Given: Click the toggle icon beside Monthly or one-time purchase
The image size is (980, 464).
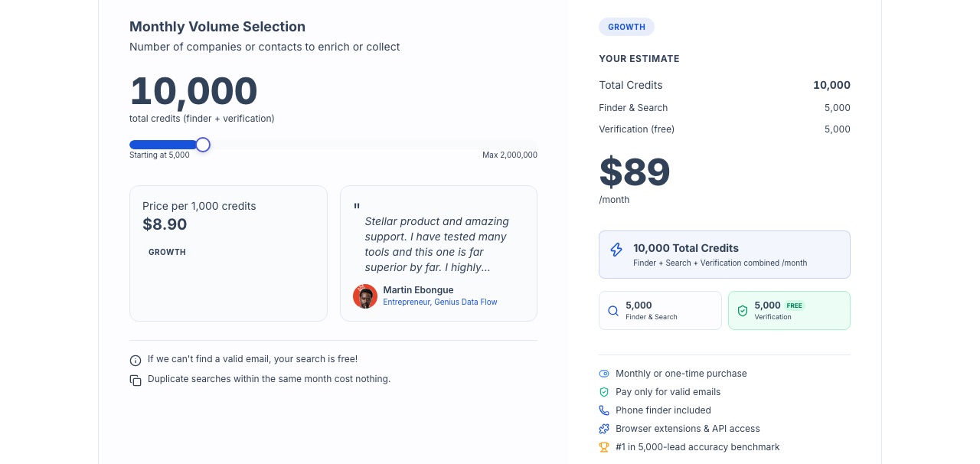Looking at the screenshot, I should point(604,374).
